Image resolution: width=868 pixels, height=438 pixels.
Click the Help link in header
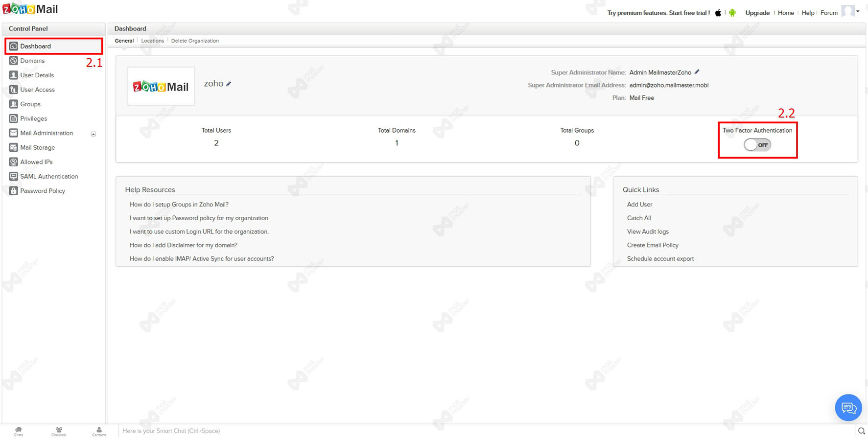click(808, 13)
